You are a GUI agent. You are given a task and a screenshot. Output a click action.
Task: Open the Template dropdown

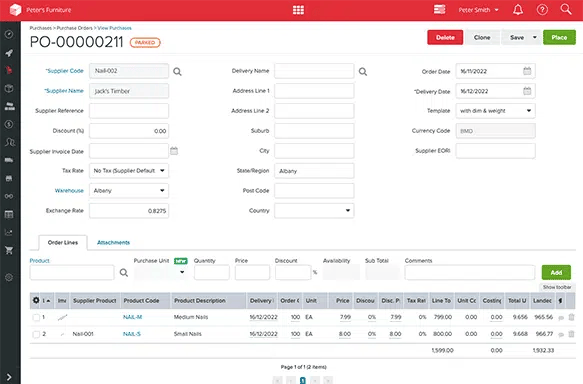496,111
